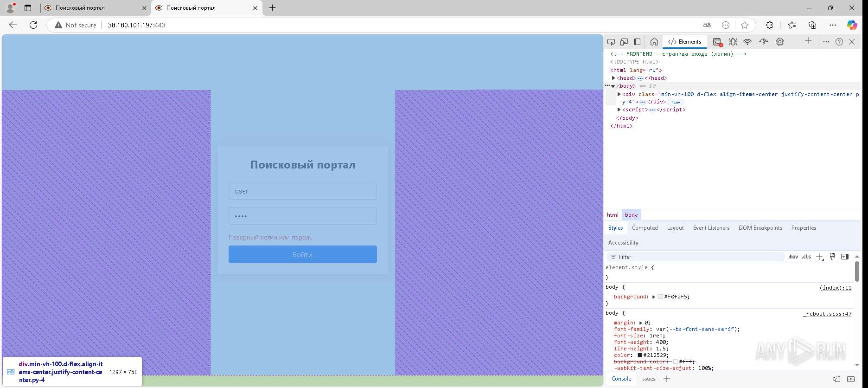Activate the inspect element picker tool
The height and width of the screenshot is (388, 868).
(x=611, y=42)
